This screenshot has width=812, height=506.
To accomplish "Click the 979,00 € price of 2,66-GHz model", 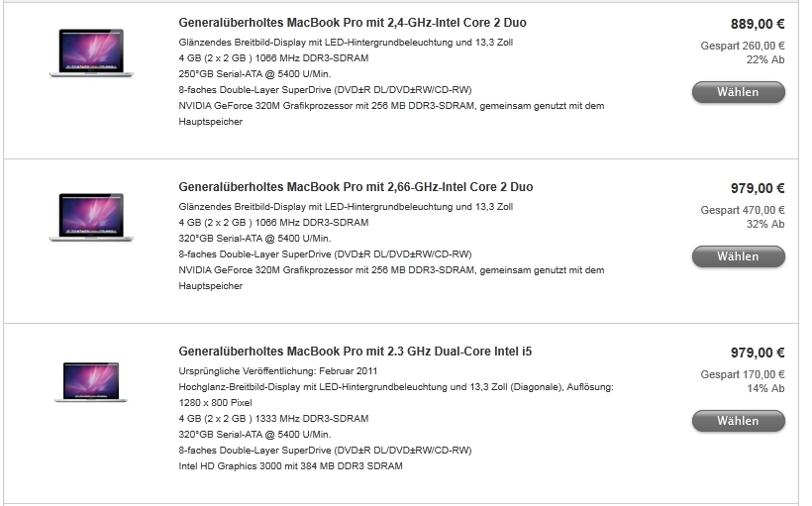I will click(x=758, y=188).
